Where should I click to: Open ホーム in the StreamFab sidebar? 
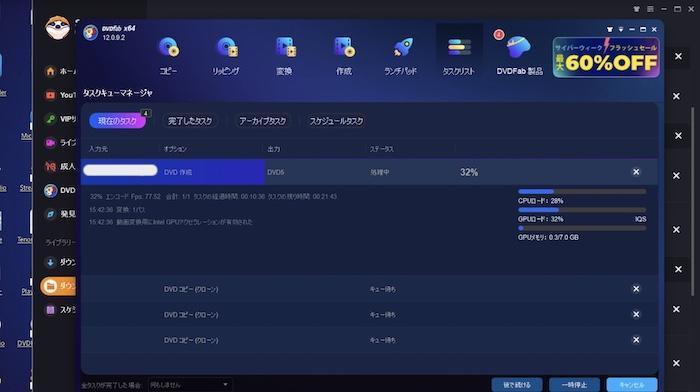[60, 71]
